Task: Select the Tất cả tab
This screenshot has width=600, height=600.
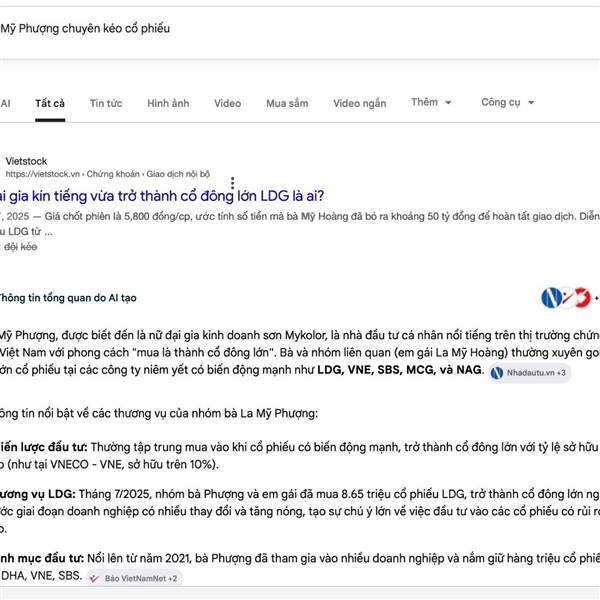Action: 50,103
